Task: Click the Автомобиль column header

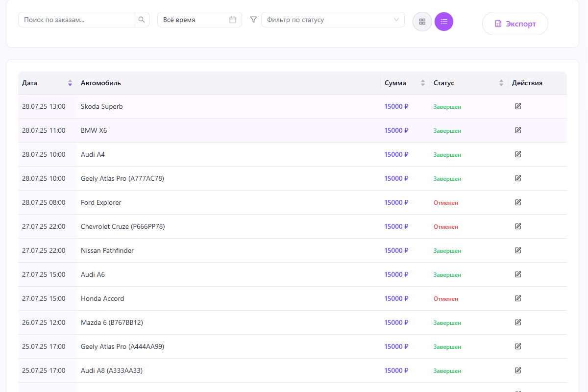Action: click(x=101, y=83)
